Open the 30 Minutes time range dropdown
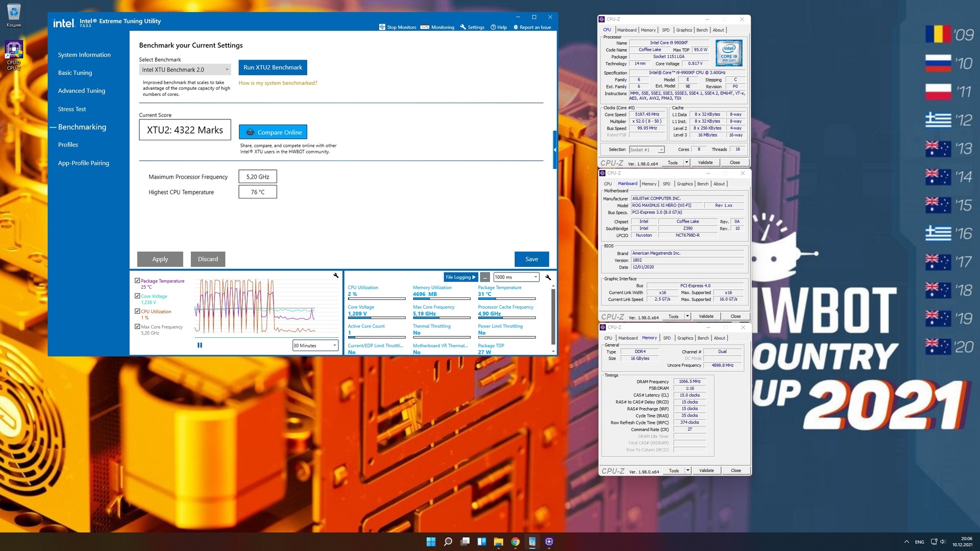The image size is (980, 551). (315, 346)
